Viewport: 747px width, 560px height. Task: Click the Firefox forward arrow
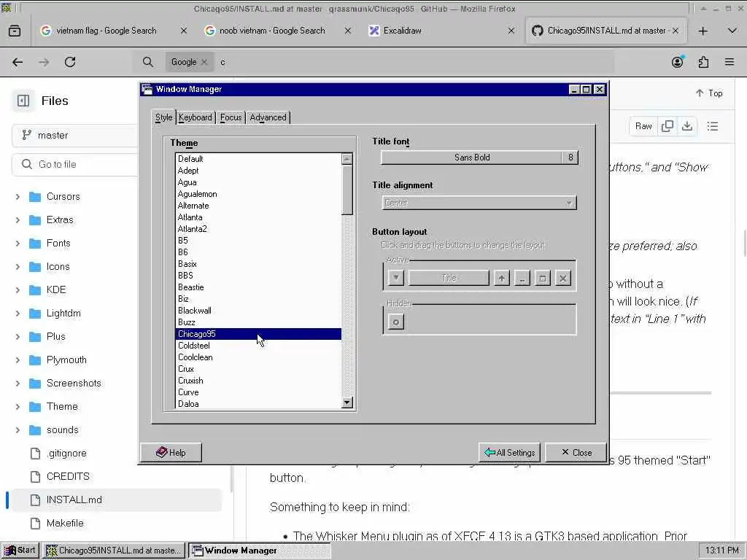click(x=44, y=62)
